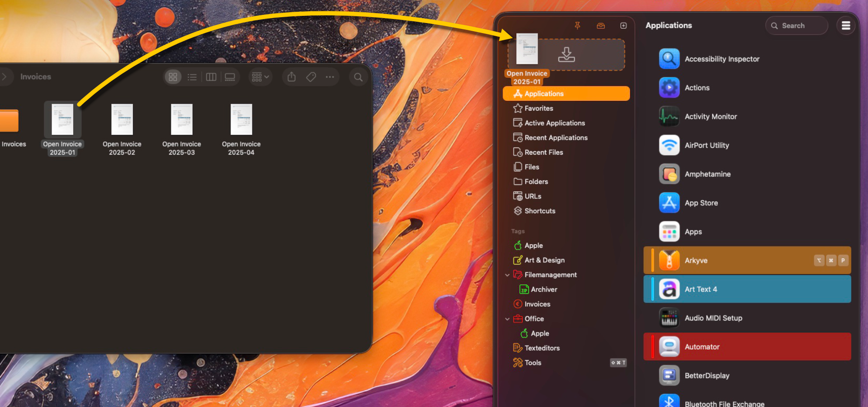This screenshot has width=868, height=407.
Task: Click the add plus icon in launcher sidebar
Action: (x=623, y=26)
